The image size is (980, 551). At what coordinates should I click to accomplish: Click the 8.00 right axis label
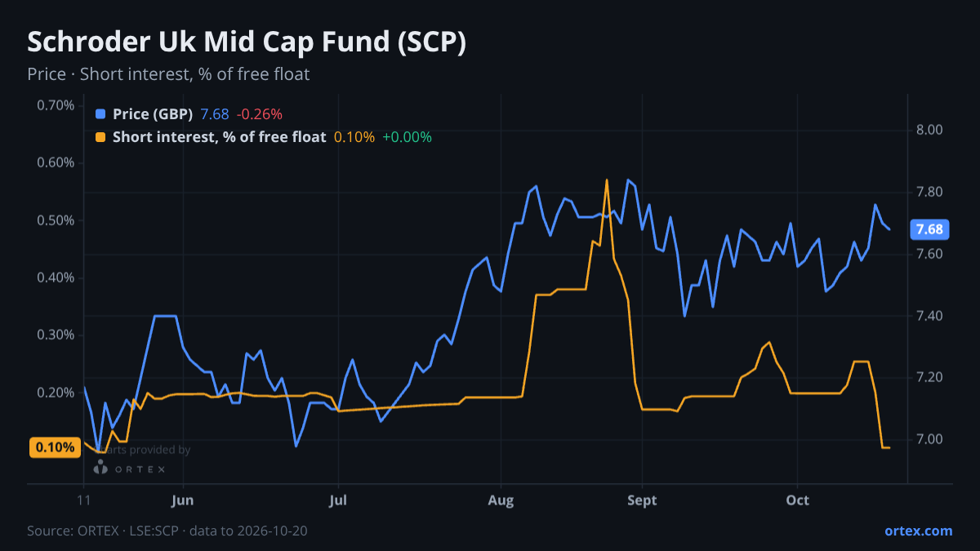click(x=929, y=130)
